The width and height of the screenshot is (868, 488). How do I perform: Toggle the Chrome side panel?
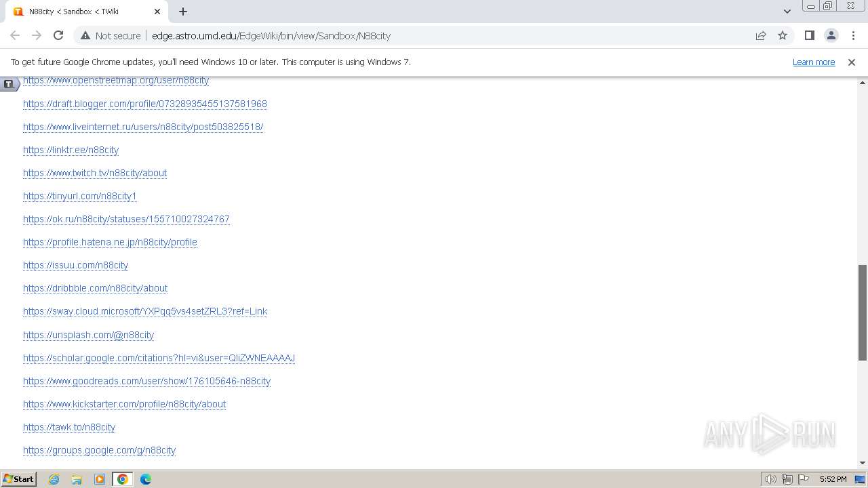click(x=809, y=35)
